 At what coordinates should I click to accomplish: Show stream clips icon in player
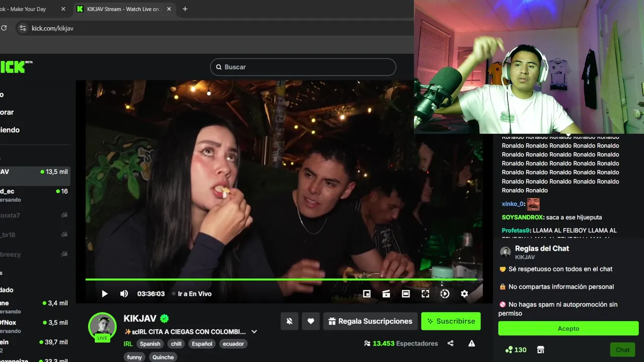click(386, 294)
